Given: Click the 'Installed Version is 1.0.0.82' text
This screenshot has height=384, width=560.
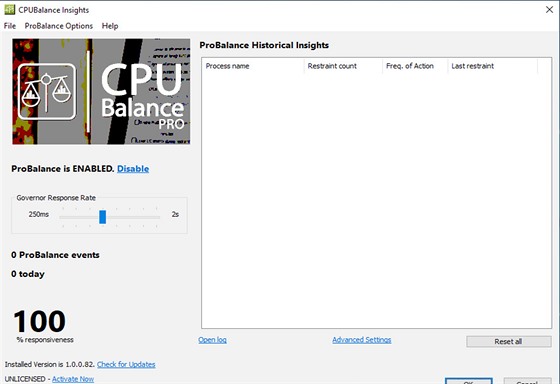Looking at the screenshot, I should 50,364.
